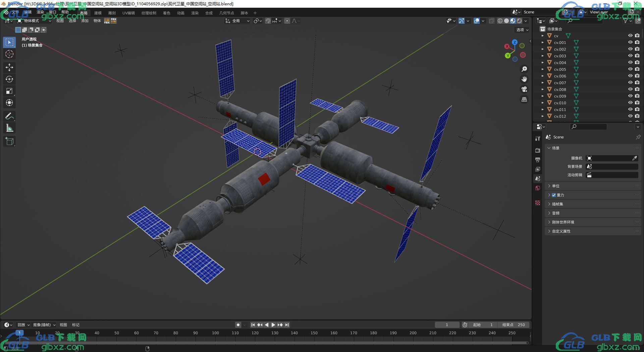Open the Tool properties tab
Viewport: 644px width, 352px height.
pyautogui.click(x=538, y=138)
